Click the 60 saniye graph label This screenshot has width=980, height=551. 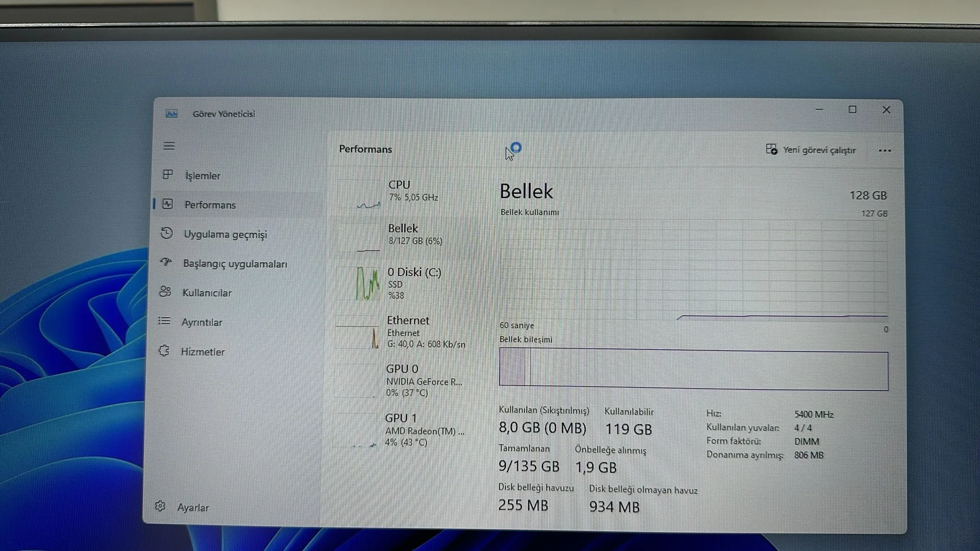click(516, 325)
